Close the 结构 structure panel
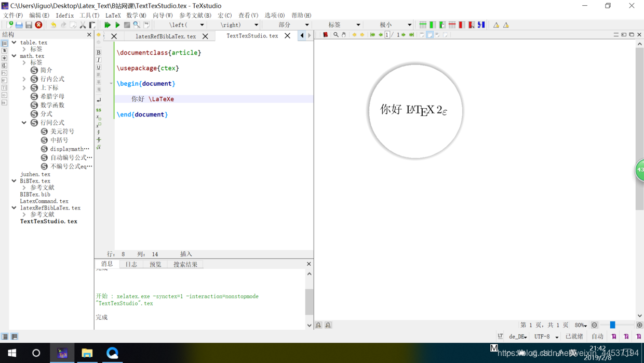 point(89,35)
